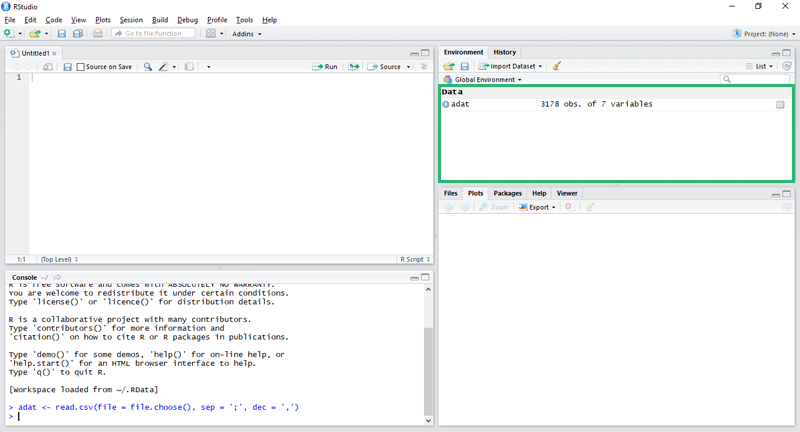
Task: Open Find/Replace with the magnifier icon
Action: click(147, 67)
